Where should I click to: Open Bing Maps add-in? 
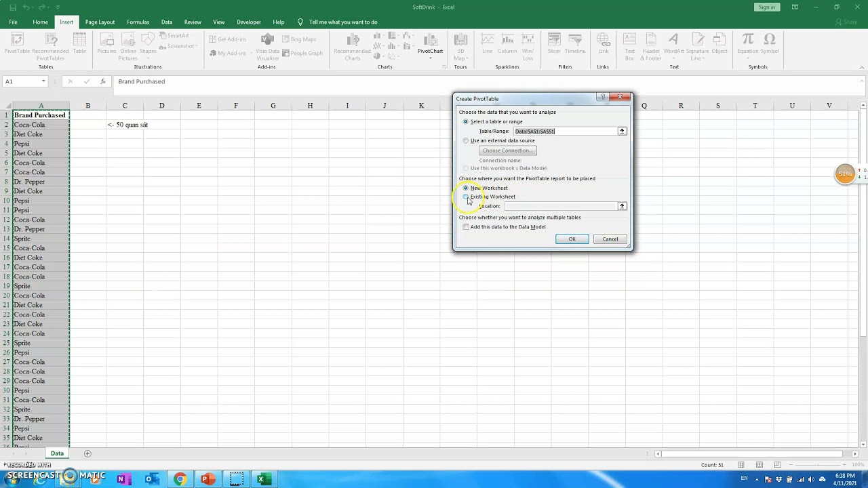[298, 39]
